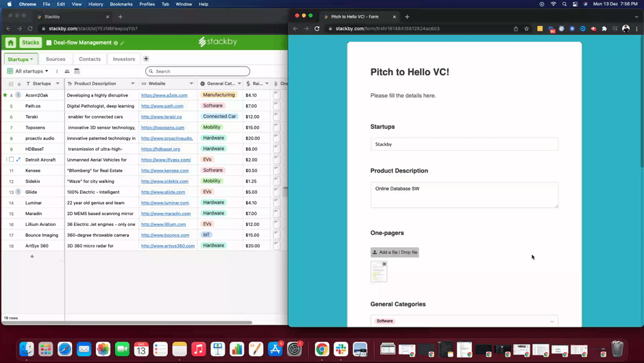Open the Raised amount column dropdown arrow
644x363 pixels.
pos(267,84)
